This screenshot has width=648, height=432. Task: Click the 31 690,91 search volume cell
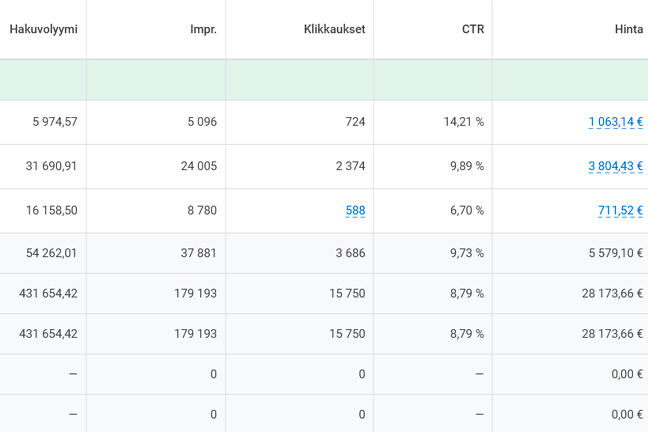(x=51, y=166)
